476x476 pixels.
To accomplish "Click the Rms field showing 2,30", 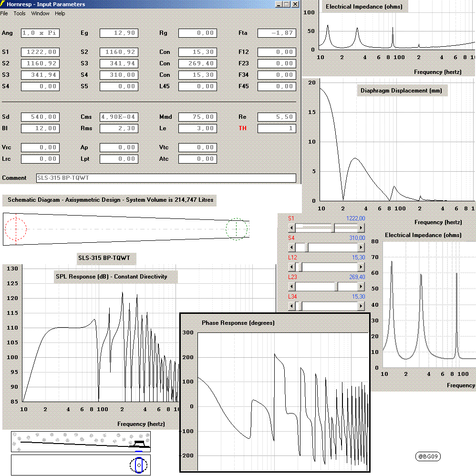I will (x=119, y=128).
